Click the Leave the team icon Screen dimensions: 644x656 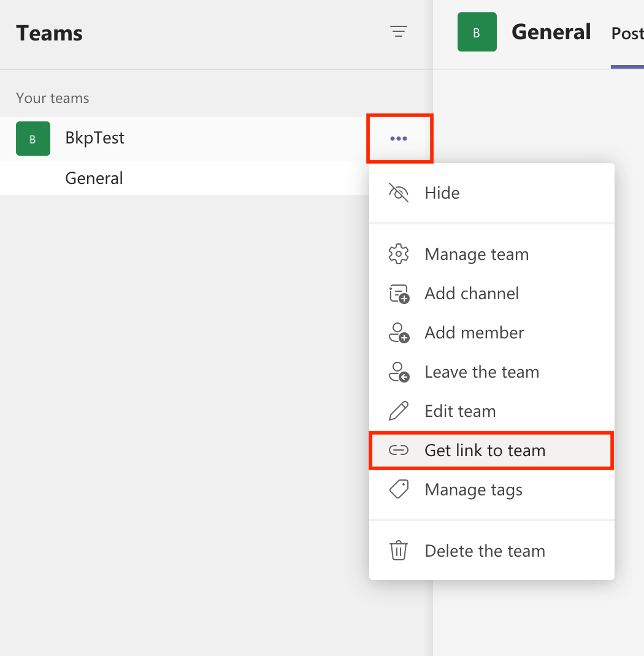(399, 372)
